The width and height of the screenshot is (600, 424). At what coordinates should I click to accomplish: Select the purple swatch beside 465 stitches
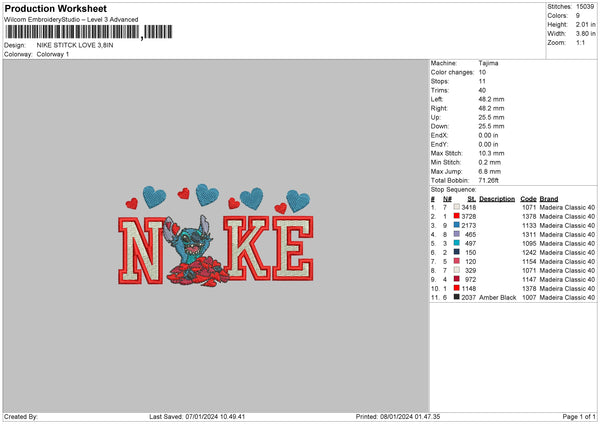(x=457, y=234)
